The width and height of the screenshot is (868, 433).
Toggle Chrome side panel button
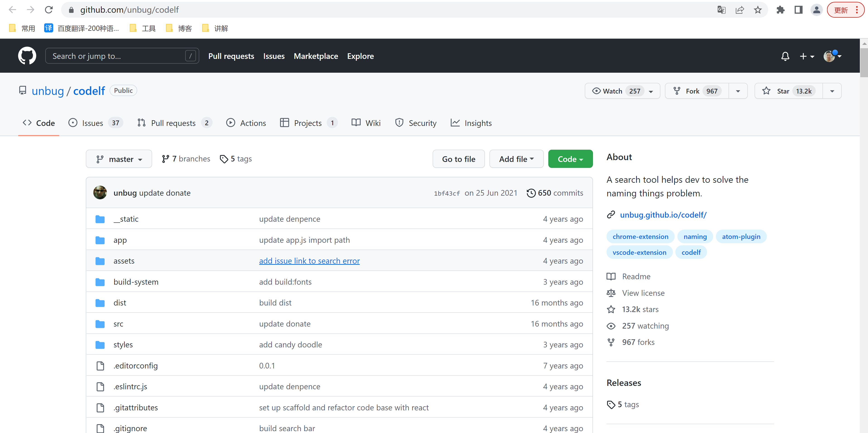coord(798,10)
